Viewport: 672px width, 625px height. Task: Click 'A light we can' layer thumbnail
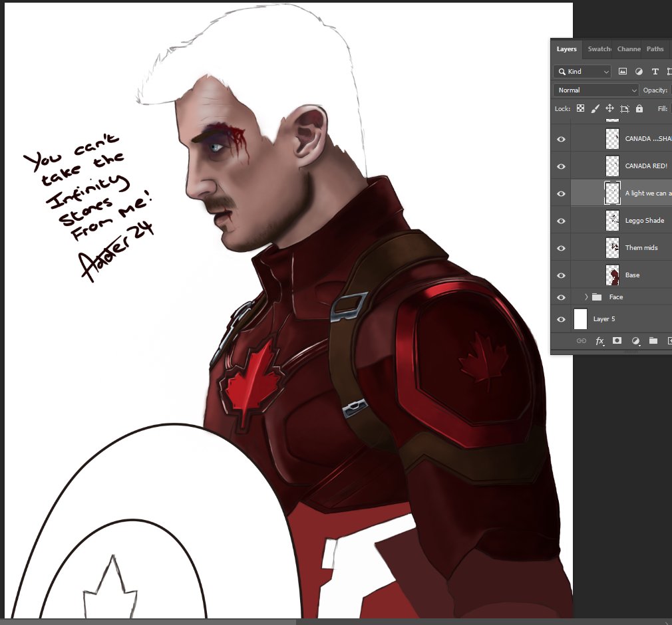pyautogui.click(x=612, y=193)
